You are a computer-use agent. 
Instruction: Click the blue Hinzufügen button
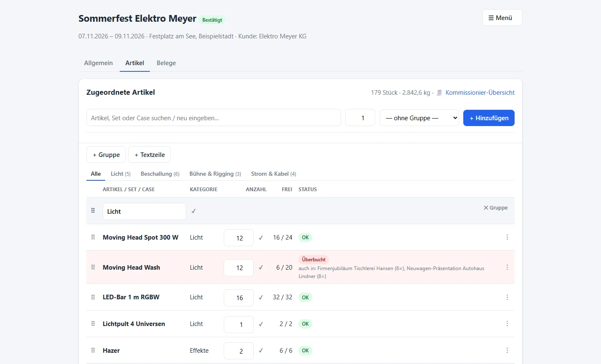point(489,118)
